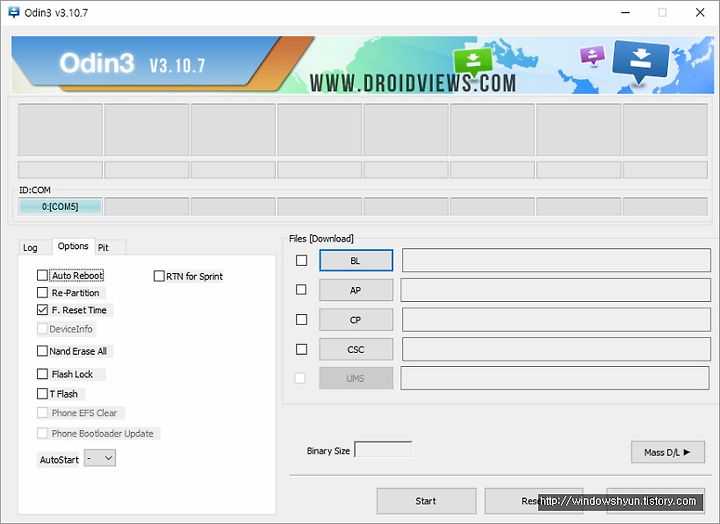
Task: Click the BL file button
Action: click(x=356, y=260)
